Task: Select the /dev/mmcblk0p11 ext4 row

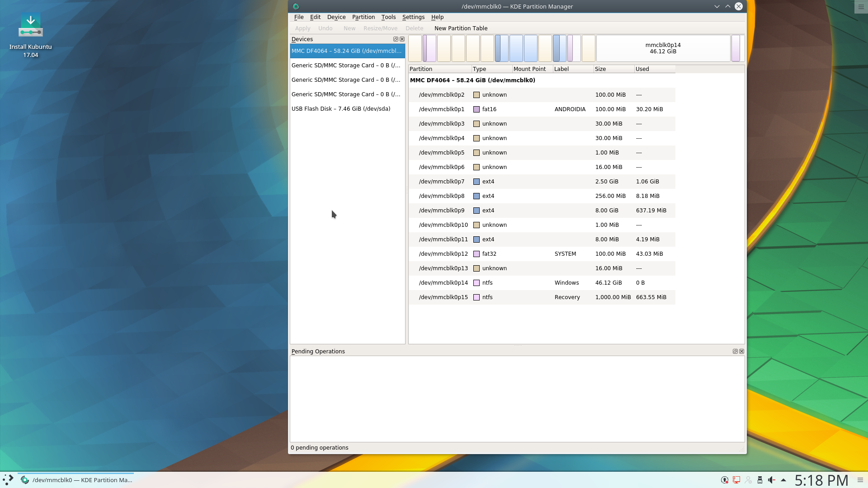Action: (x=542, y=239)
